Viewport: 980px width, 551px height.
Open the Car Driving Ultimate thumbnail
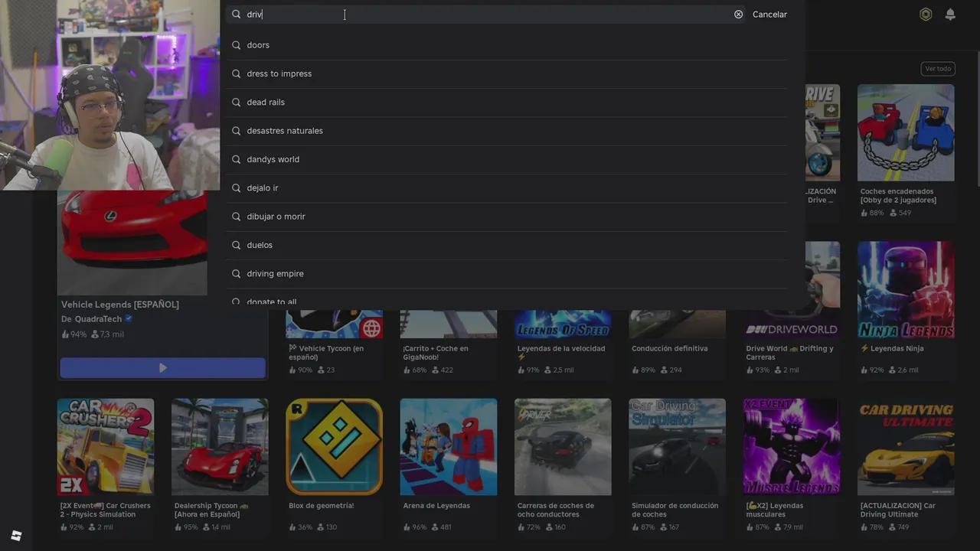pyautogui.click(x=906, y=447)
